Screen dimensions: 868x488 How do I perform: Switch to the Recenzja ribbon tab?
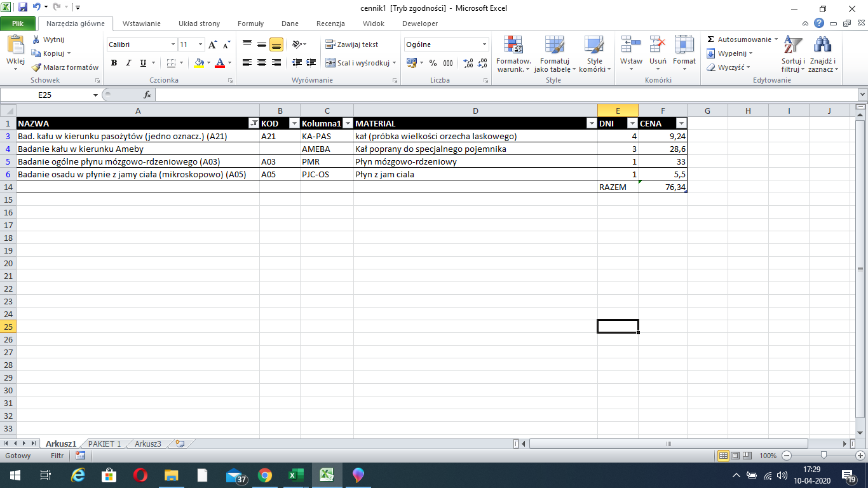[x=330, y=24]
